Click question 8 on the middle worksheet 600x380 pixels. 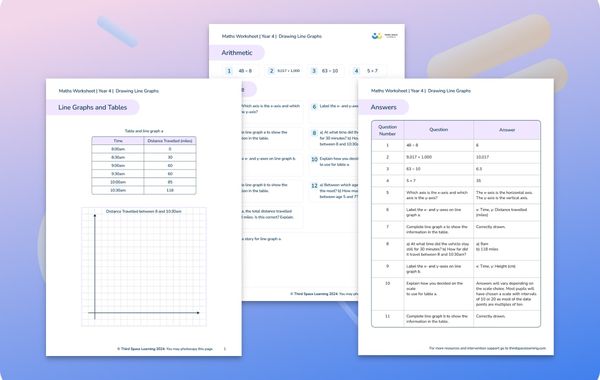pos(334,138)
